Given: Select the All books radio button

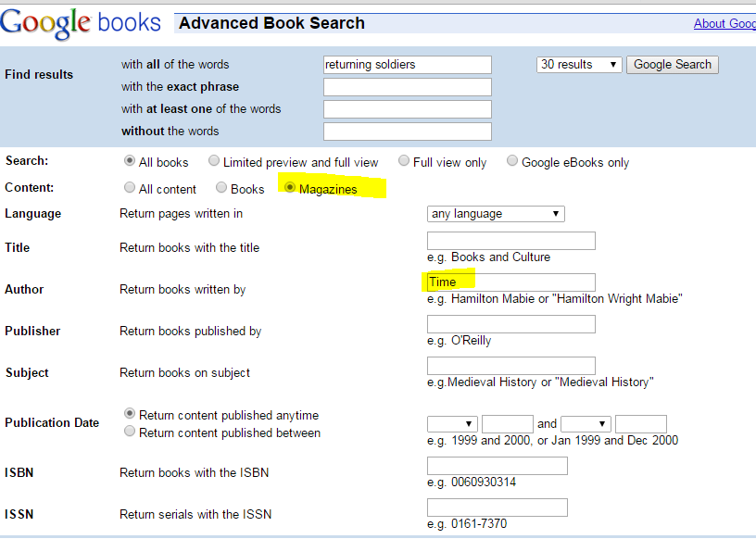Looking at the screenshot, I should click(129, 160).
